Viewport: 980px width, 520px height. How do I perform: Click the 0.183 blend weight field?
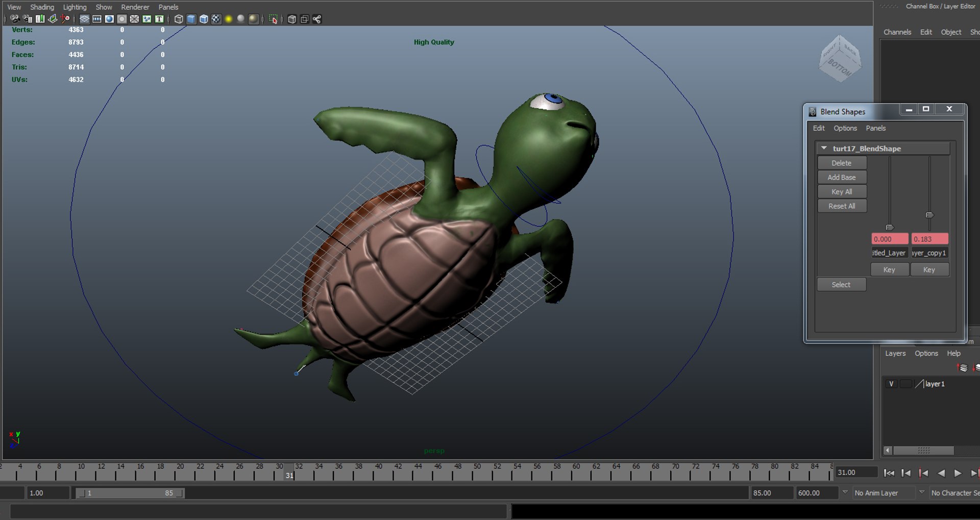pyautogui.click(x=930, y=239)
